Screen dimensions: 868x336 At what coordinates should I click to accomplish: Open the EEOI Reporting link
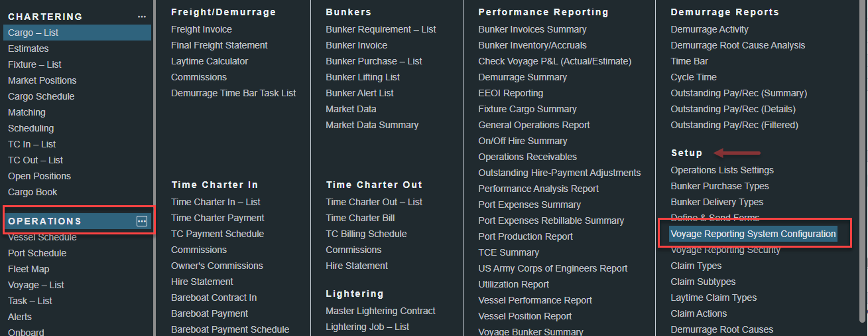(510, 93)
